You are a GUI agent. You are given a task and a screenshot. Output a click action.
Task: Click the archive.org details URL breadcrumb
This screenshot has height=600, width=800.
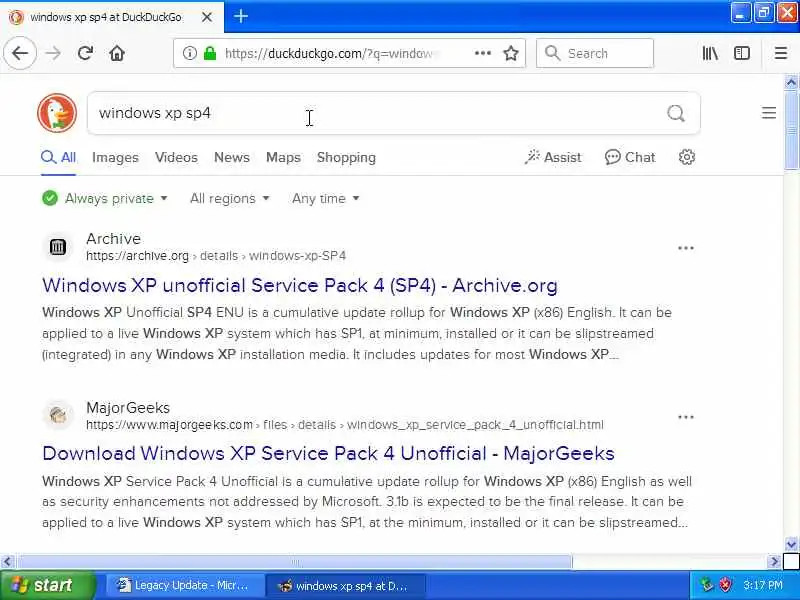[x=216, y=256]
